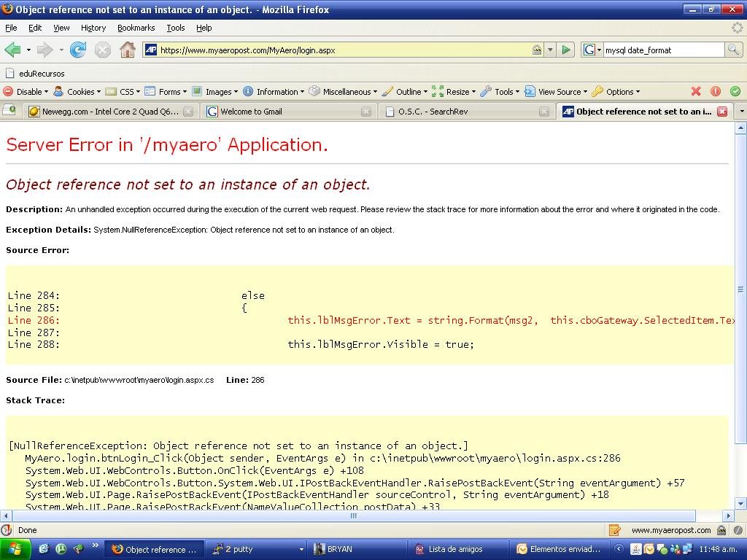This screenshot has width=747, height=560.
Task: Click the Windows Start button
Action: (x=15, y=549)
